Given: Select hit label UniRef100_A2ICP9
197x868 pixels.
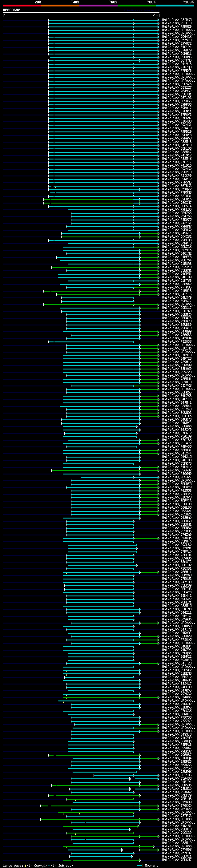Looking at the screenshot, I should [x=177, y=176].
